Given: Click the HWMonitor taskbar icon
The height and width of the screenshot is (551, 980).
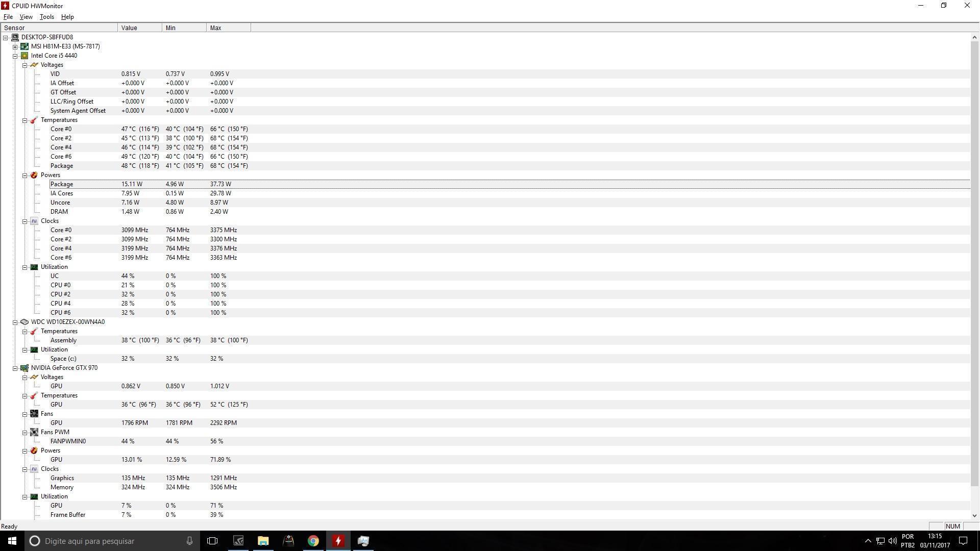Looking at the screenshot, I should pos(338,541).
